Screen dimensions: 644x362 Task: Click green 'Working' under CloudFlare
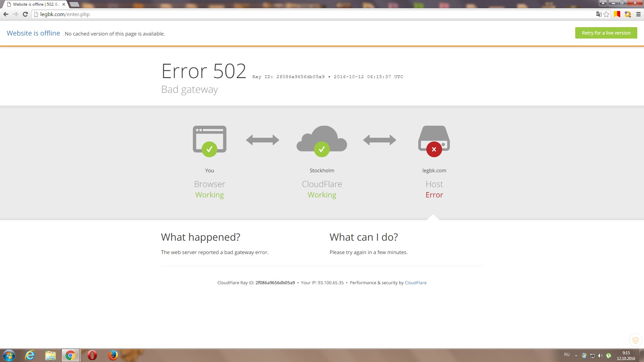click(x=322, y=195)
